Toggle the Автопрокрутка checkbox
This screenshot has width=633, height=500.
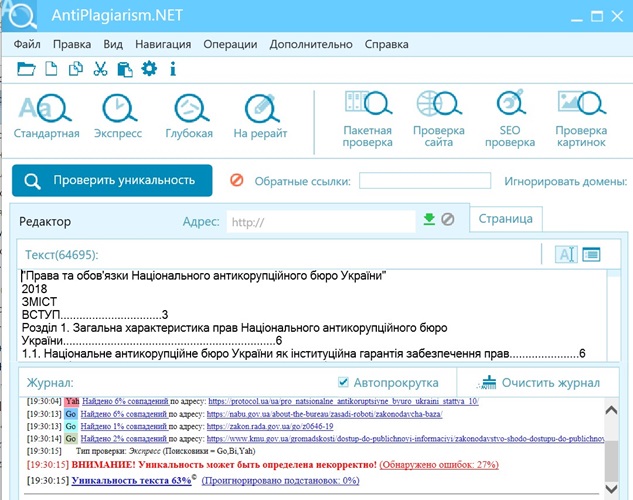[x=343, y=382]
